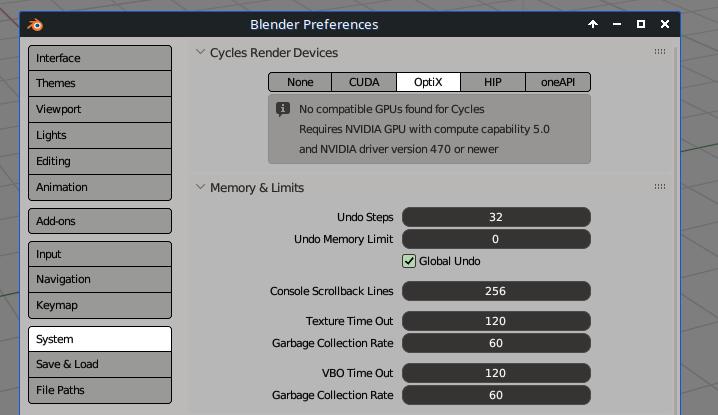Toggle the Global Undo checkbox
The image size is (718, 415).
409,261
